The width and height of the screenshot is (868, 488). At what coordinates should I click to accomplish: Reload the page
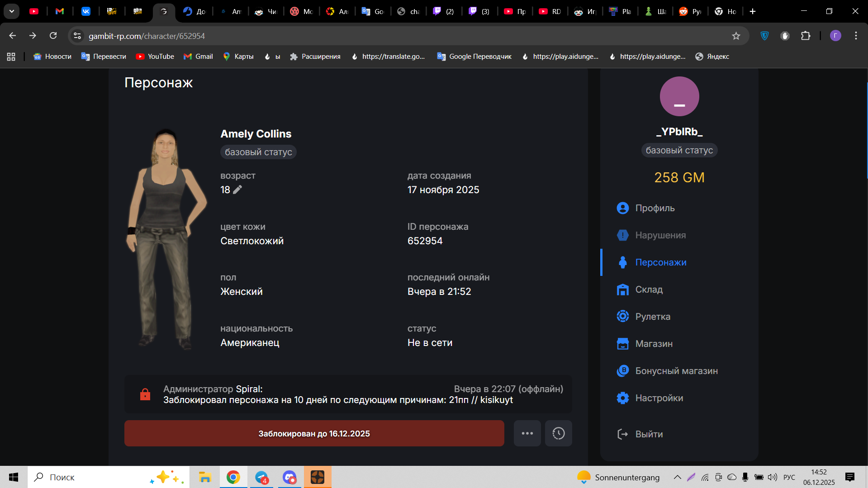pos(53,36)
